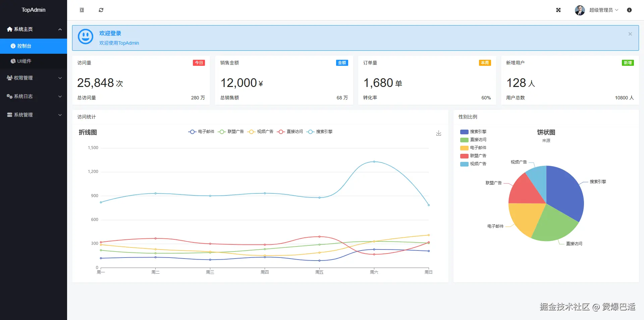This screenshot has width=644, height=320.
Task: Enter fullscreen mode via the expand icon
Action: coord(558,10)
